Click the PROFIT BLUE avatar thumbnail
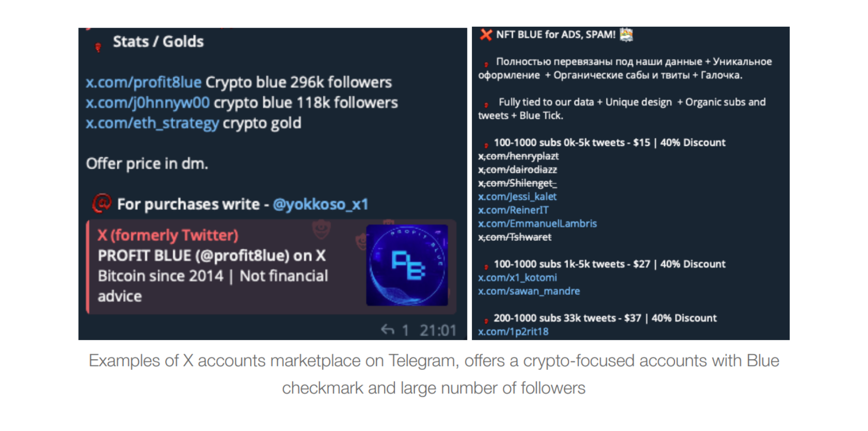The height and width of the screenshot is (431, 868). pyautogui.click(x=407, y=265)
